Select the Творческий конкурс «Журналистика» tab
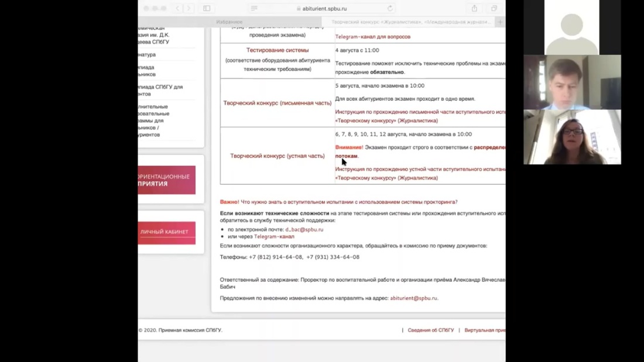 410,22
